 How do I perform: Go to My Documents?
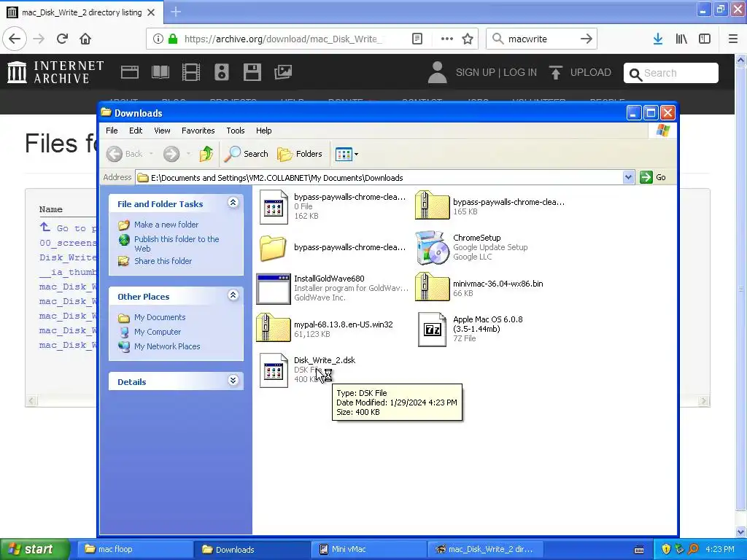point(160,317)
